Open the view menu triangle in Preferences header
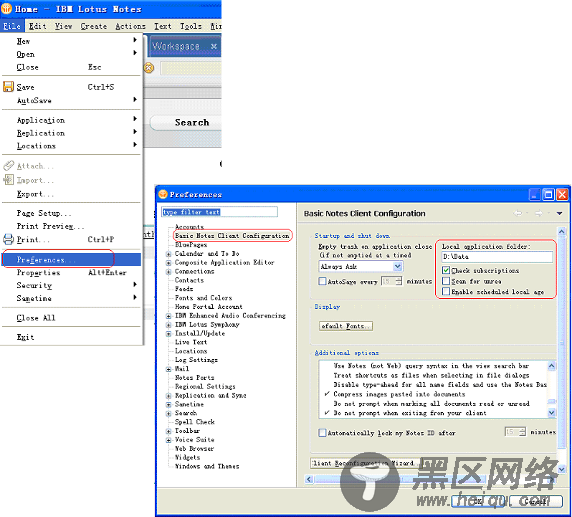Viewport: 572px width, 517px height. click(x=559, y=213)
